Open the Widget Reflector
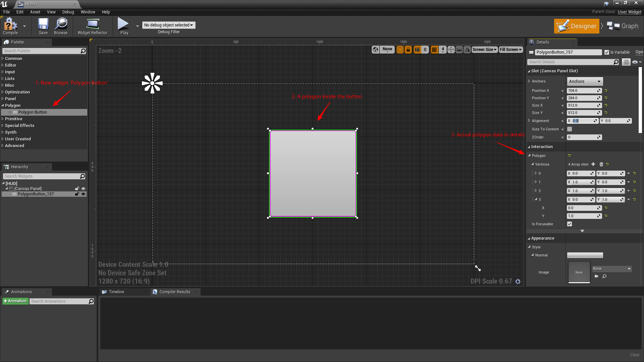644x362 pixels. 93,26
